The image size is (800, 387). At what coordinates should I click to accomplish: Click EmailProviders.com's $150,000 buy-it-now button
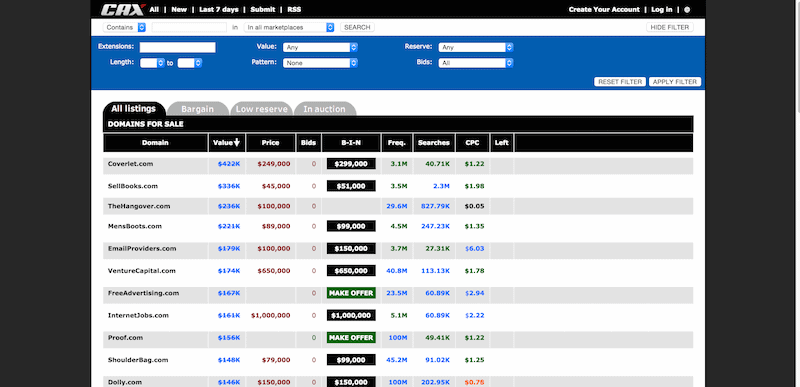351,248
